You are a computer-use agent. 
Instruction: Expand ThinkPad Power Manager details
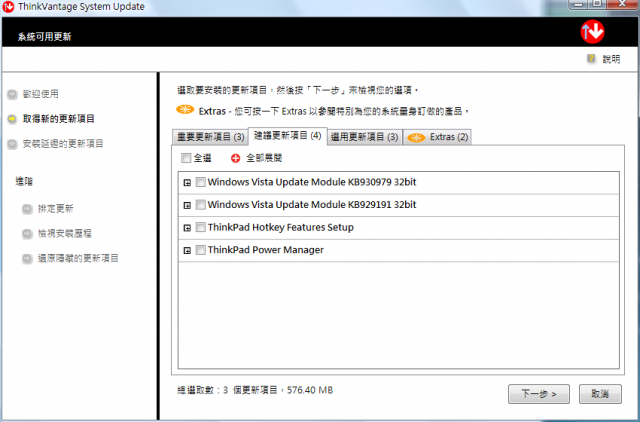coord(187,250)
